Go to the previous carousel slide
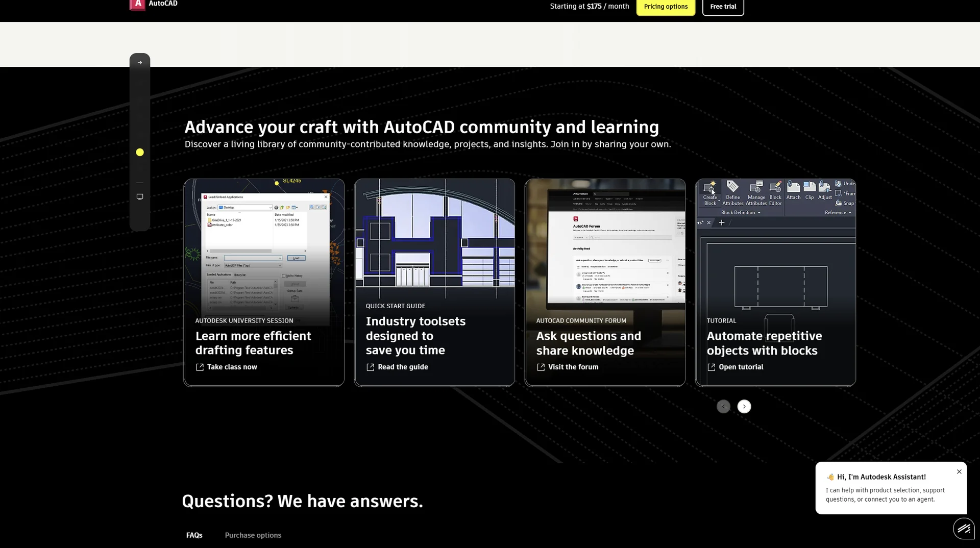The width and height of the screenshot is (980, 548). pos(723,407)
